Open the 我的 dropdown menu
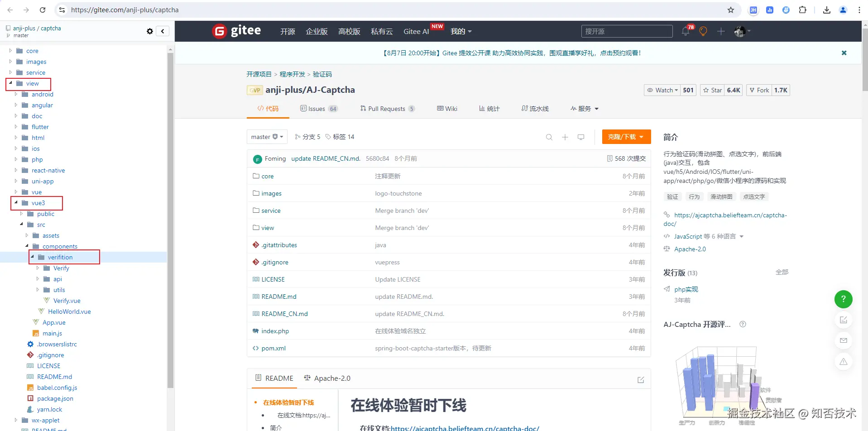Screen dimensions: 868x431 (x=461, y=31)
